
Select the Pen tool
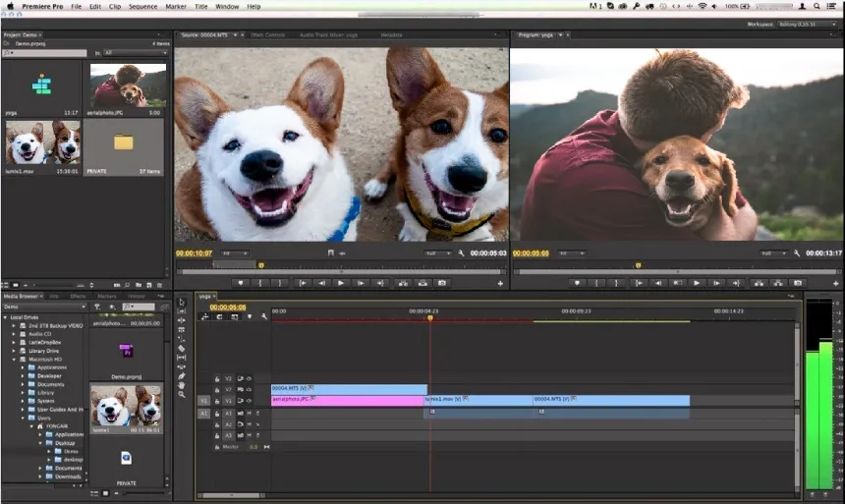click(x=182, y=376)
